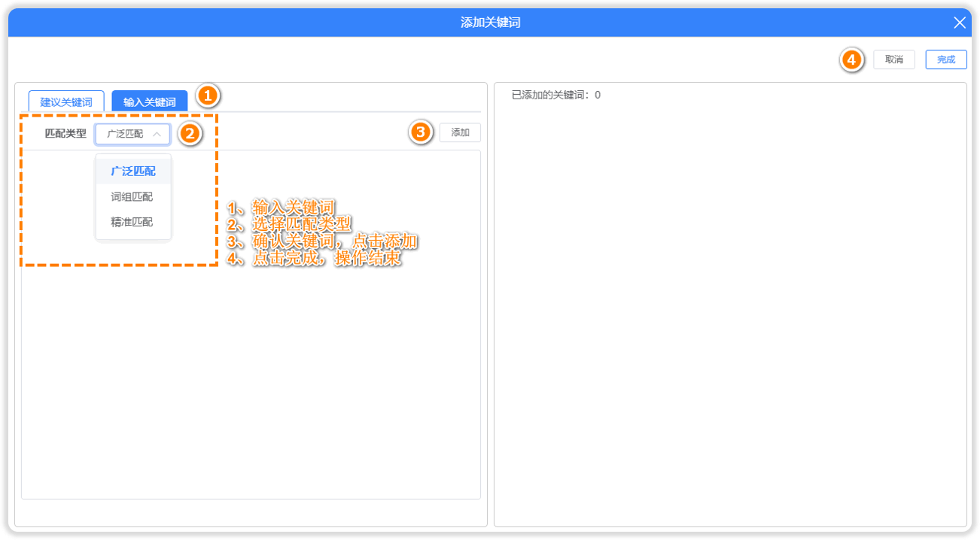Click the orange step 4 marker
The width and height of the screenshot is (980, 540).
pyautogui.click(x=851, y=60)
